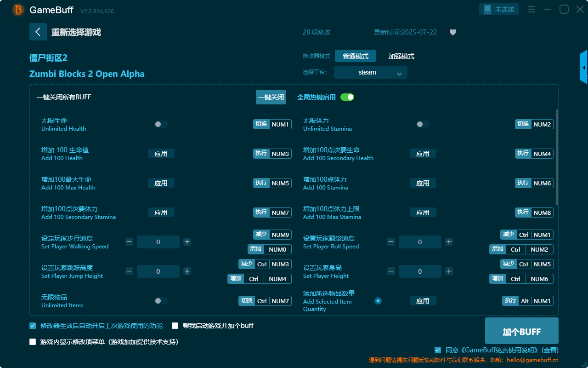Image resolution: width=588 pixels, height=368 pixels.
Task: Apply Add 100 Max Stamina
Action: click(423, 213)
